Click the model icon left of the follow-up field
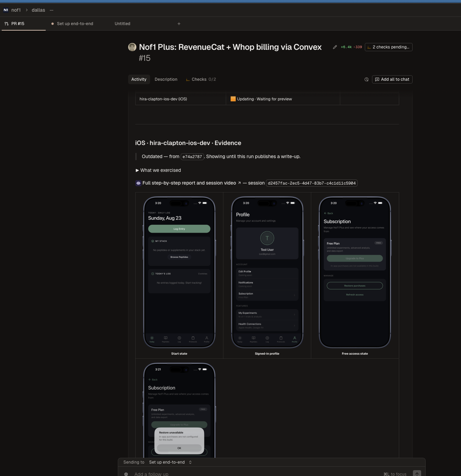461x476 pixels. (x=126, y=474)
